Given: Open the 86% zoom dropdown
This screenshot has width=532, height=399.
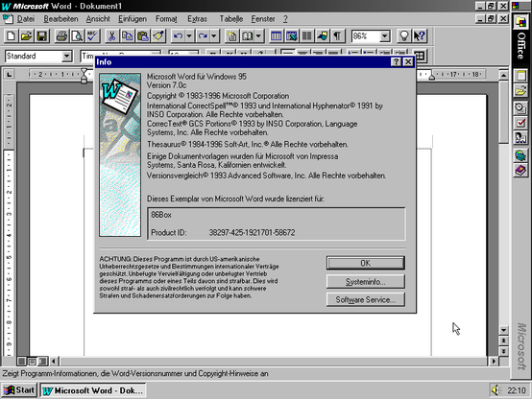Looking at the screenshot, I should point(385,35).
